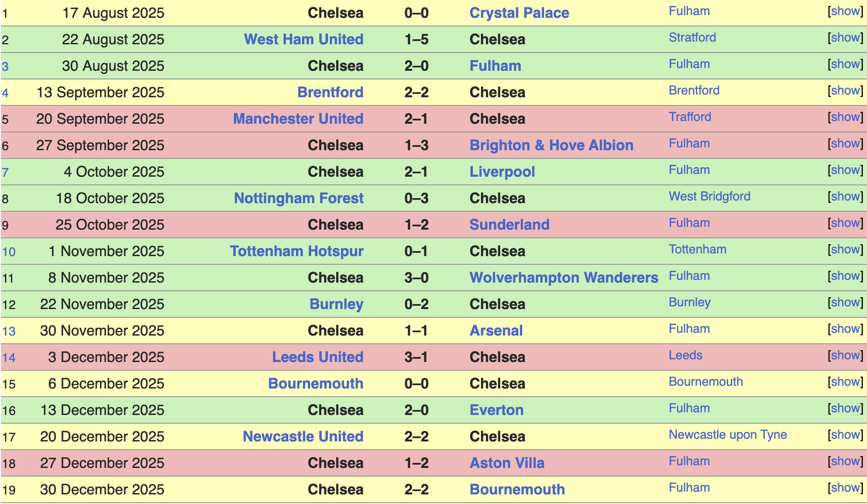
Task: Open the Liverpool team page
Action: pos(502,172)
